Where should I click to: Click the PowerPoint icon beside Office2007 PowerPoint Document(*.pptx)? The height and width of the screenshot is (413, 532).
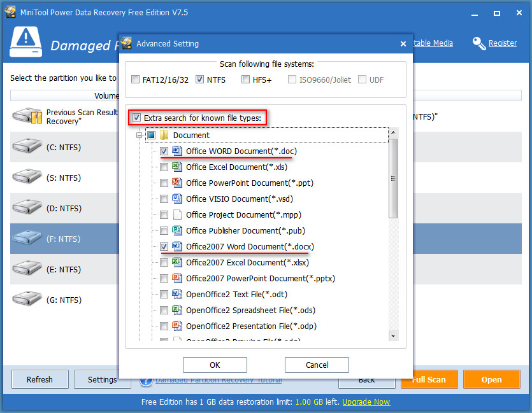tap(176, 278)
